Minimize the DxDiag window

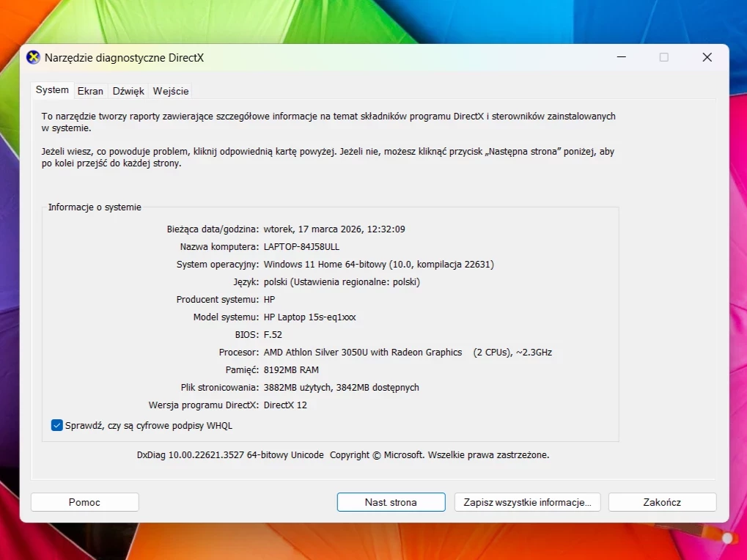pyautogui.click(x=621, y=57)
